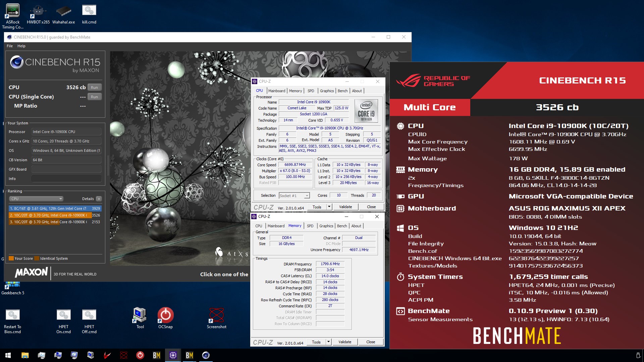Open the Help menu in Cinebench

click(21, 46)
